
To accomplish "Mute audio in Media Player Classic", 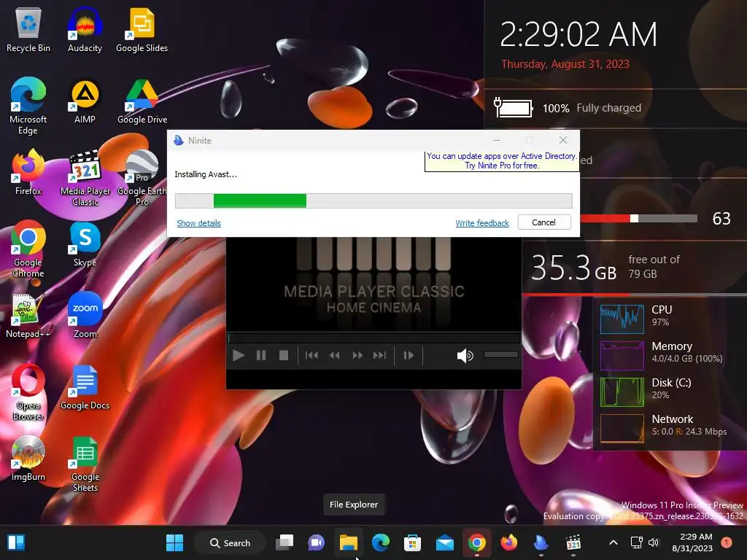I will pyautogui.click(x=465, y=355).
